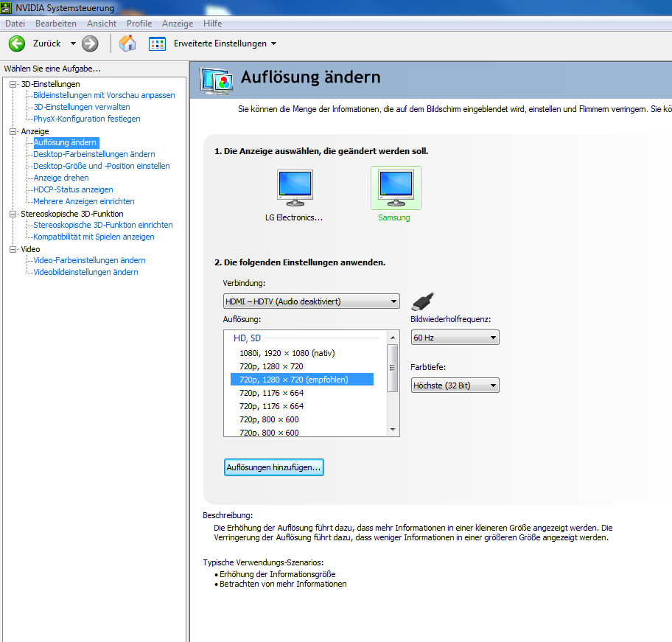The width and height of the screenshot is (672, 642).
Task: Open the Zurück history dropdown arrow
Action: tap(73, 43)
